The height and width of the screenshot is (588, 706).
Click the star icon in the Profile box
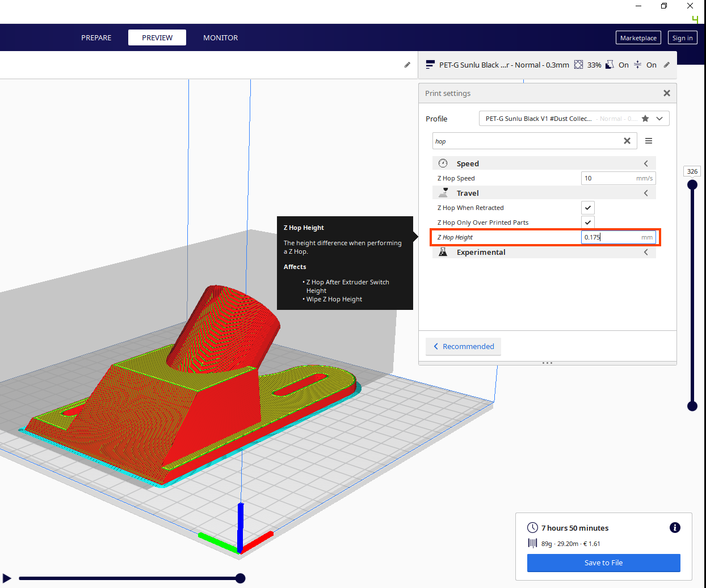[645, 119]
